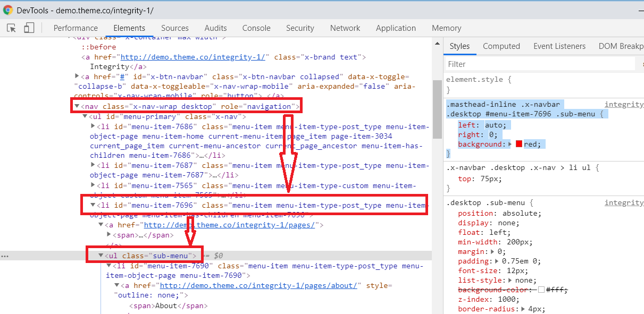This screenshot has height=314, width=644.
Task: Click the DOM tree vertical scrollbar
Action: 437,109
